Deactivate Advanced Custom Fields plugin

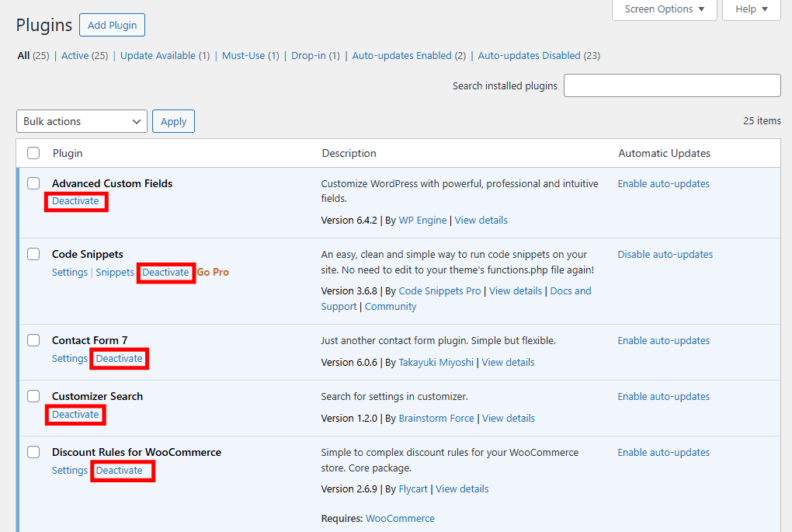[x=75, y=201]
